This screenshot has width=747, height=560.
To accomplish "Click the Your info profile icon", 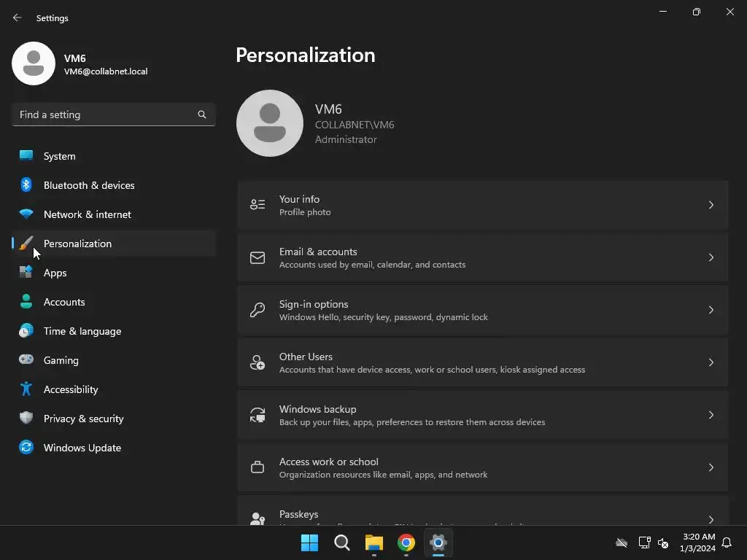I will [x=258, y=205].
